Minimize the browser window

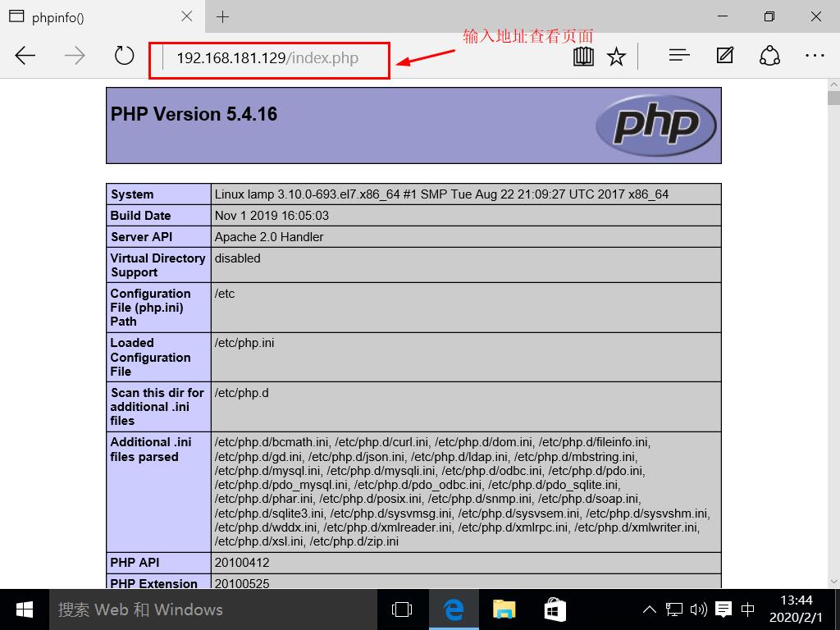pos(722,16)
